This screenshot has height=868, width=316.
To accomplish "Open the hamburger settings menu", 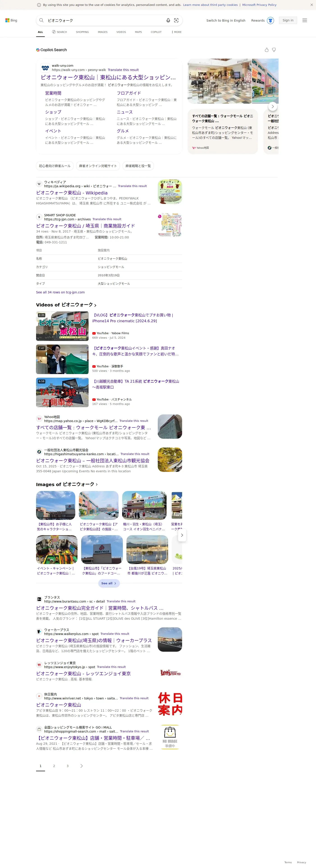I will [305, 20].
